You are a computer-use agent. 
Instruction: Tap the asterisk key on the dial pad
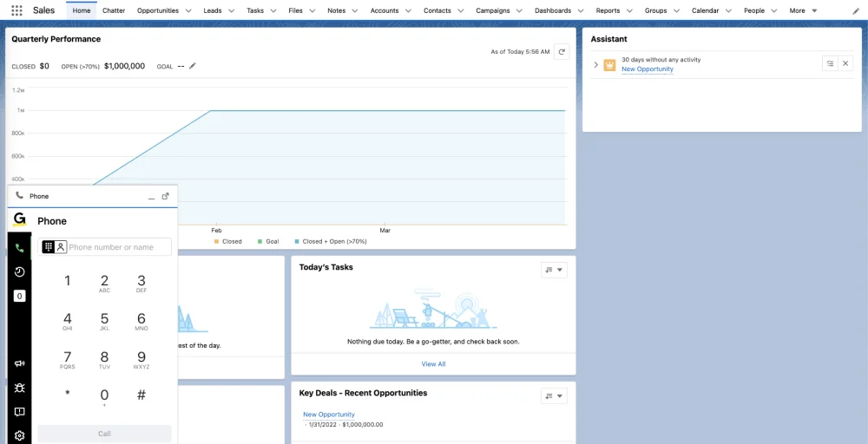[68, 395]
